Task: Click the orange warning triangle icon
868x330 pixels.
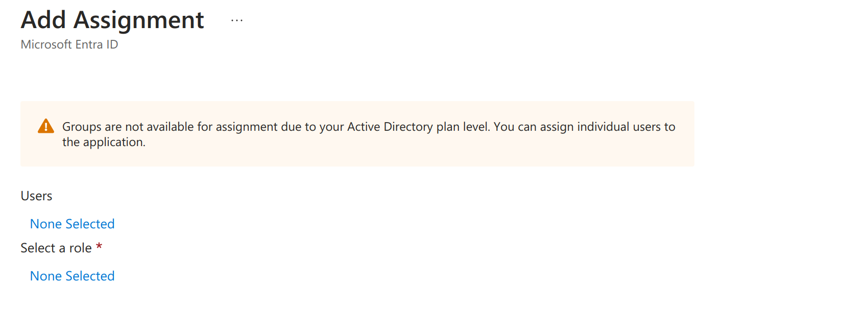Action: [46, 126]
